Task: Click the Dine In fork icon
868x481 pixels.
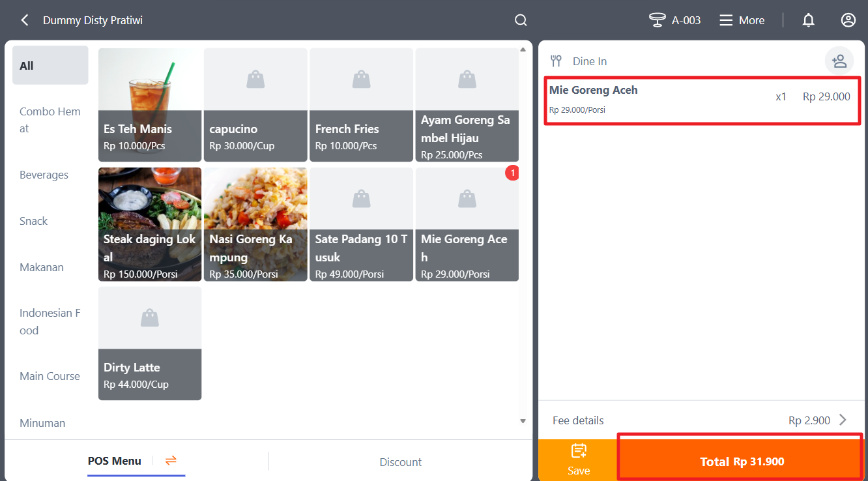Action: pyautogui.click(x=556, y=61)
